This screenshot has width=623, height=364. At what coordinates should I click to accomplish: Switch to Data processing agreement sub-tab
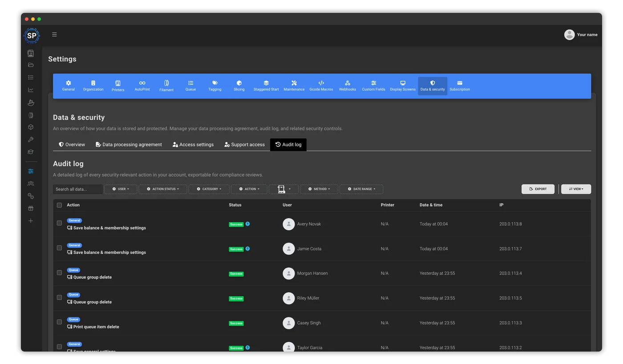[x=129, y=144]
